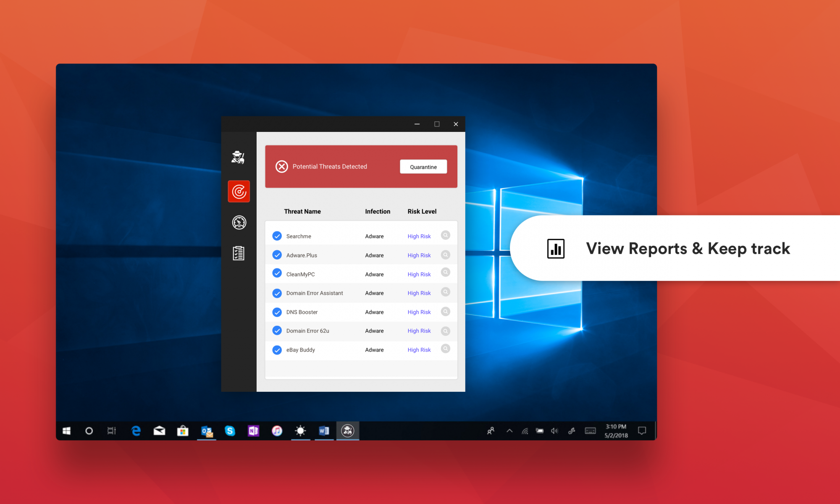Image resolution: width=840 pixels, height=504 pixels.
Task: Uncheck the CleanMyPC threat checkbox
Action: pyautogui.click(x=277, y=273)
